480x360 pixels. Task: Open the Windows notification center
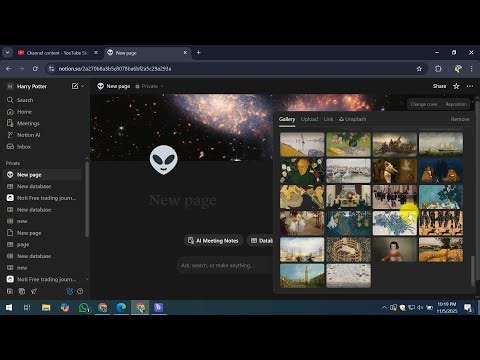coord(468,308)
